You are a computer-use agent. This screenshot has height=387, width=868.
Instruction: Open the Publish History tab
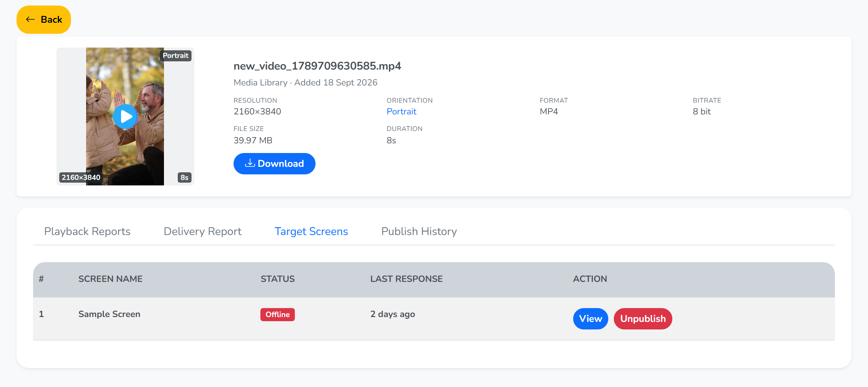pos(419,231)
